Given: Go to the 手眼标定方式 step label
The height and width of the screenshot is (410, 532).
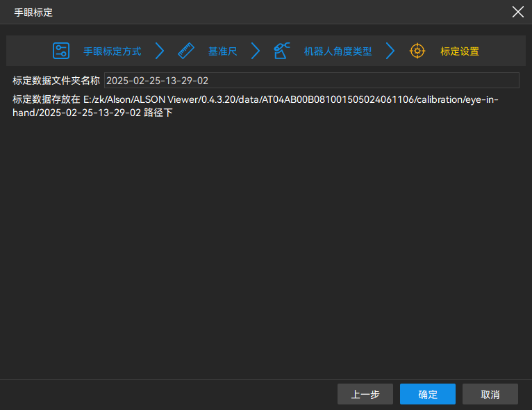Looking at the screenshot, I should tap(113, 51).
